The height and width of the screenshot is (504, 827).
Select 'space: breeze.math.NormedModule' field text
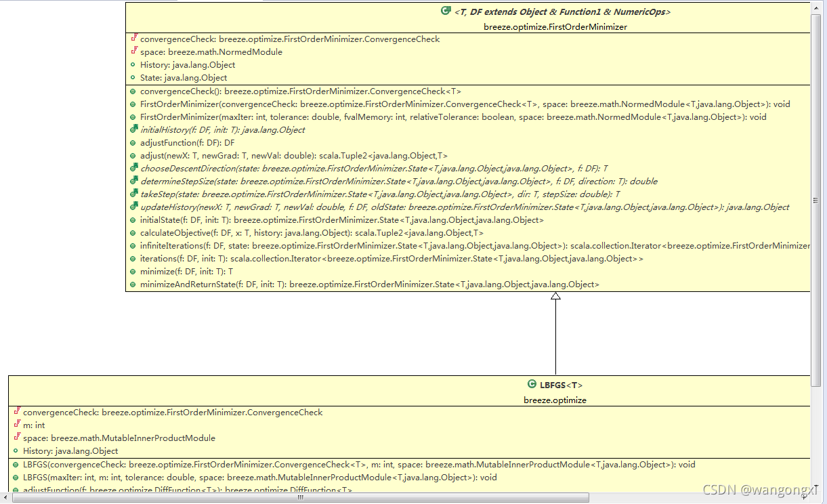coord(211,52)
